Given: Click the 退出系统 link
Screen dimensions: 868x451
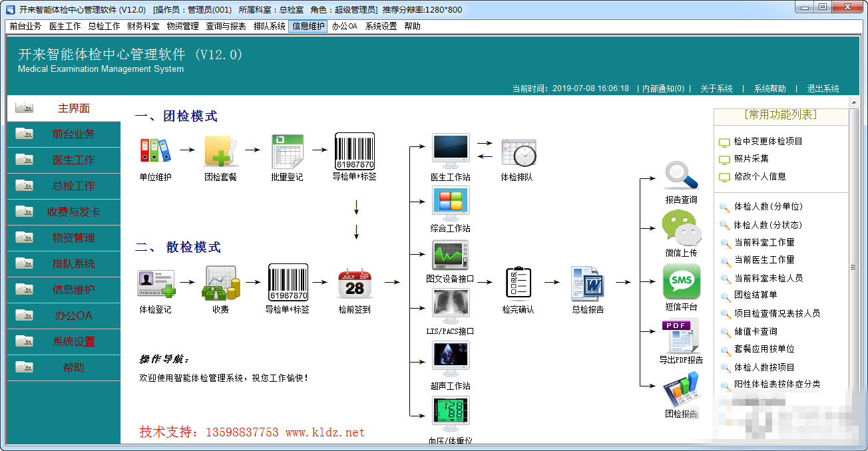Looking at the screenshot, I should pyautogui.click(x=823, y=88).
